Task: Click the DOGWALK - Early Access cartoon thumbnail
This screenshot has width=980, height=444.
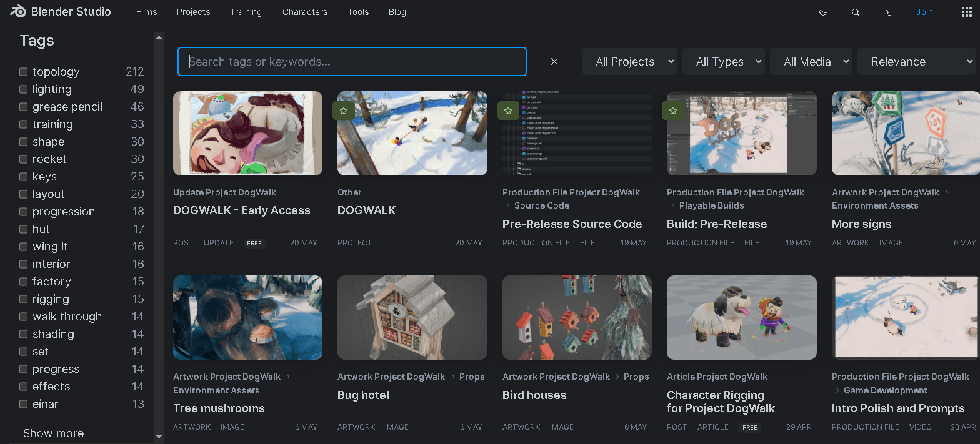Action: pos(248,134)
